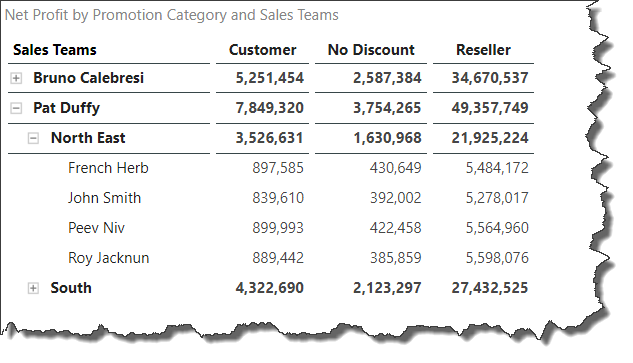The width and height of the screenshot is (633, 363).
Task: Select South No Discount value 2,123,297
Action: [387, 288]
